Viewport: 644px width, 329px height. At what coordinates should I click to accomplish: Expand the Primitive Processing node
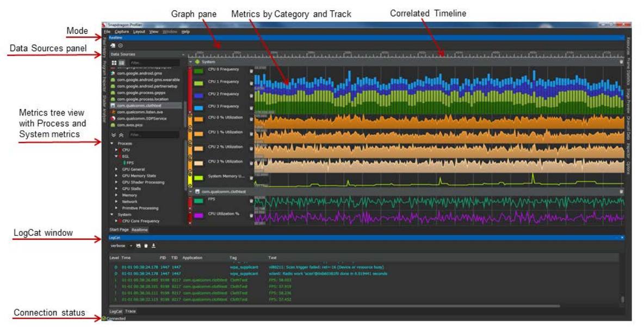tap(116, 209)
